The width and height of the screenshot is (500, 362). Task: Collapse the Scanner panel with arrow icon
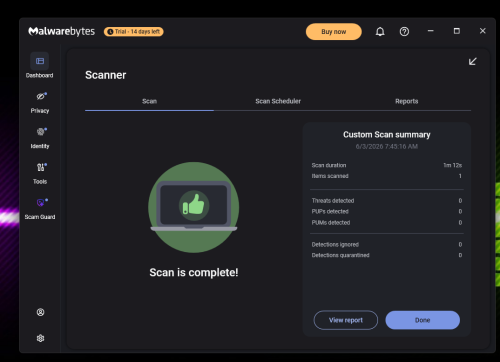click(473, 61)
